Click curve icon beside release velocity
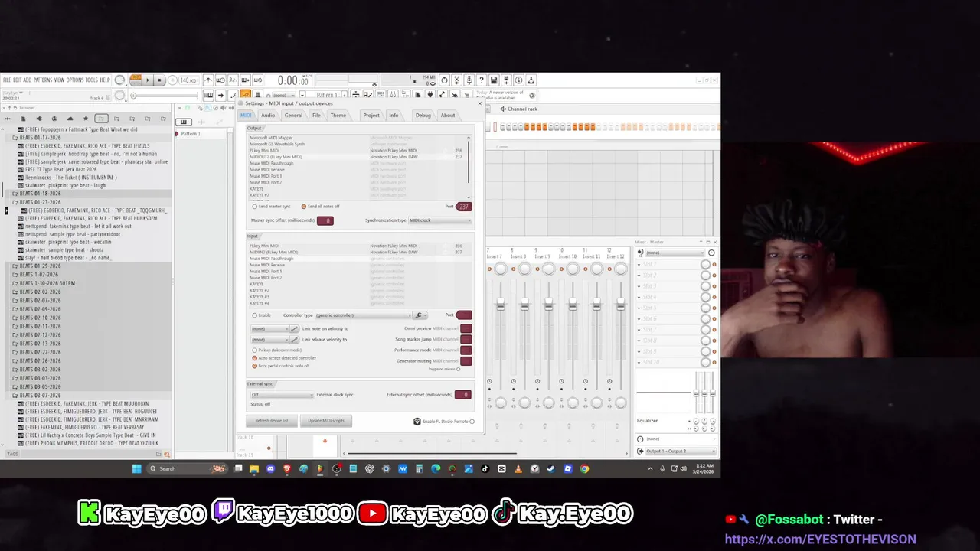 (x=295, y=339)
